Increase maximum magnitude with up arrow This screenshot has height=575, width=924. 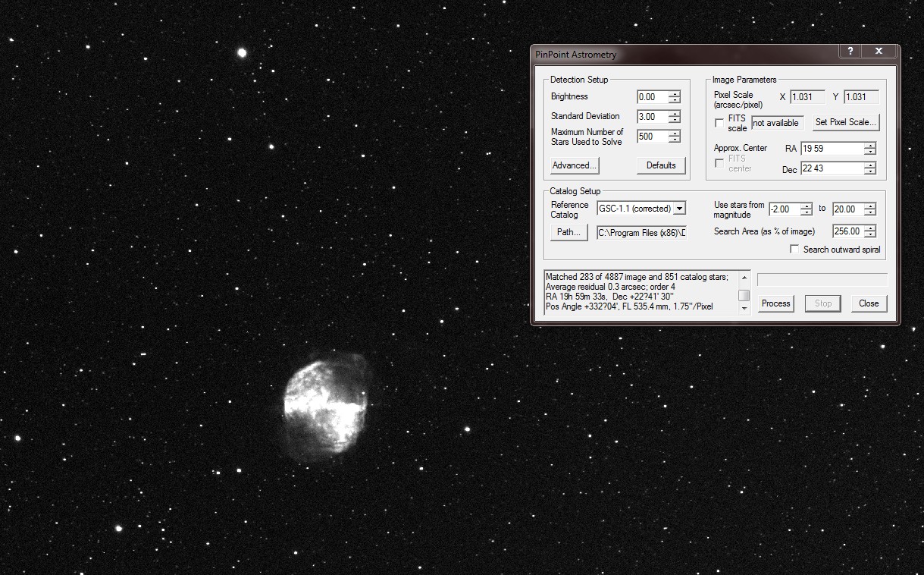pyautogui.click(x=870, y=206)
